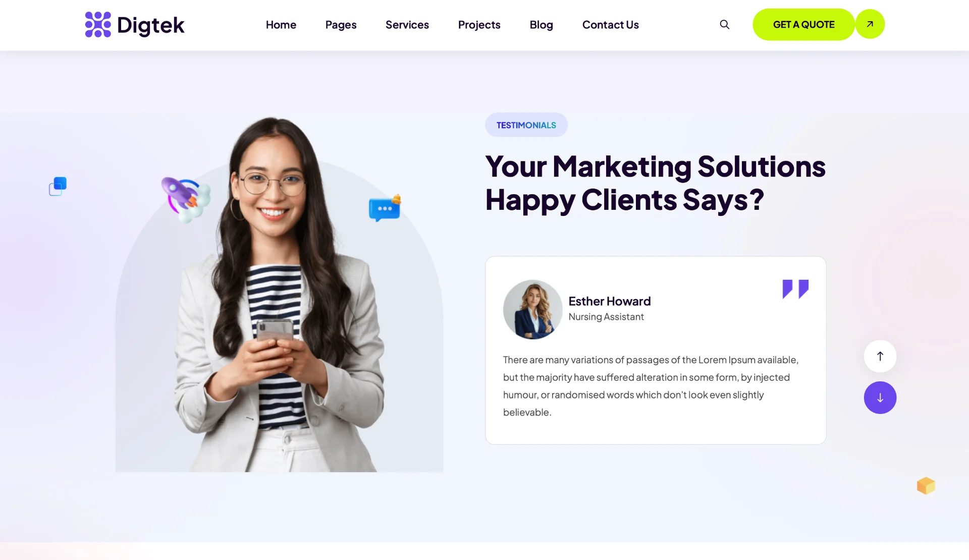969x560 pixels.
Task: Click the blue chat bubble icon
Action: point(385,208)
